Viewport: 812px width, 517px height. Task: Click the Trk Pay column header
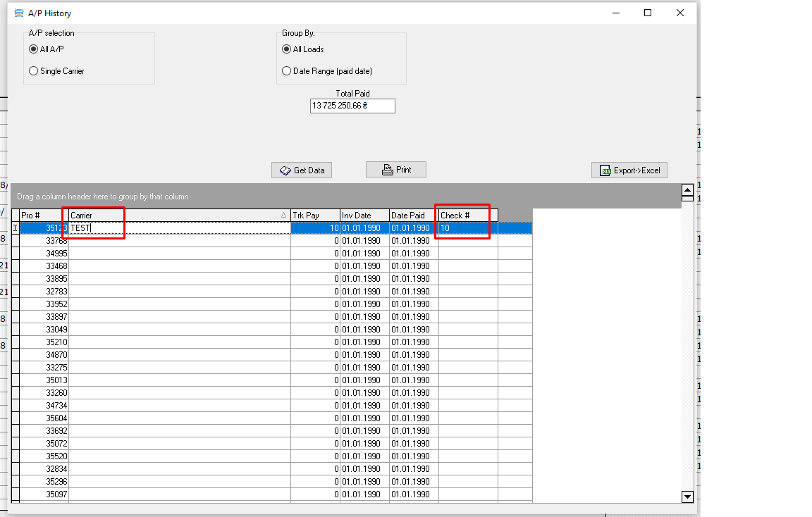[x=314, y=216]
